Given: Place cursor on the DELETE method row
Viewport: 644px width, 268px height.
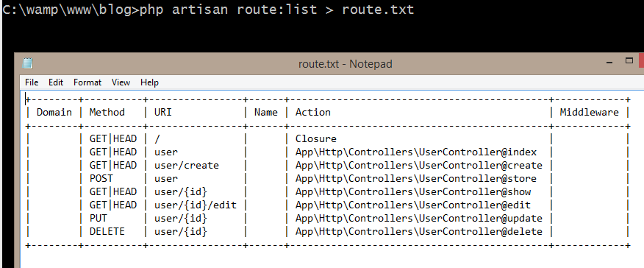Looking at the screenshot, I should [x=327, y=231].
